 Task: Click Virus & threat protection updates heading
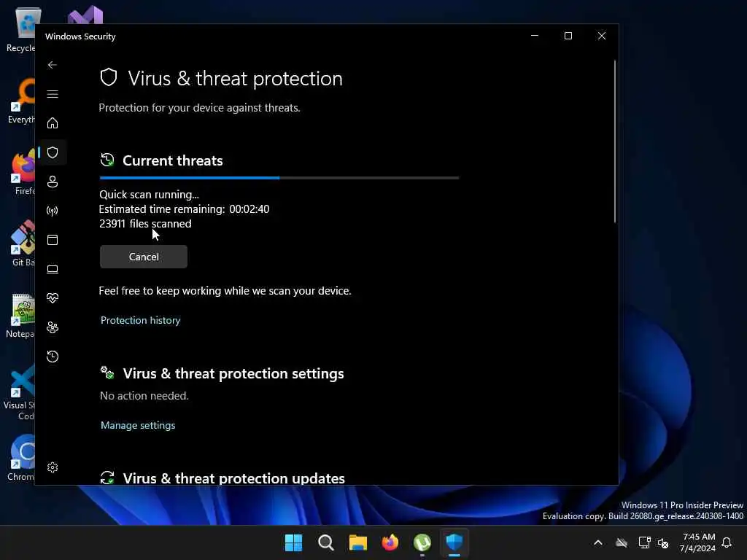tap(234, 478)
